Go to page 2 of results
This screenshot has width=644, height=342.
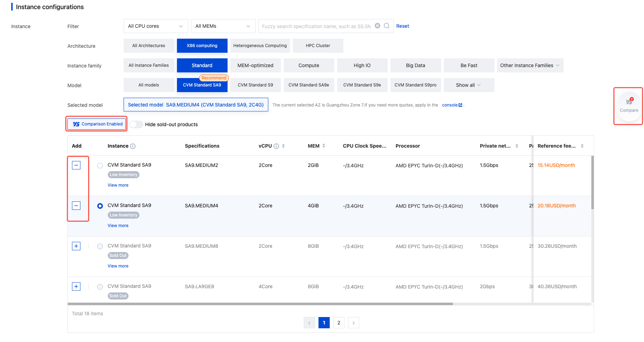coord(339,323)
